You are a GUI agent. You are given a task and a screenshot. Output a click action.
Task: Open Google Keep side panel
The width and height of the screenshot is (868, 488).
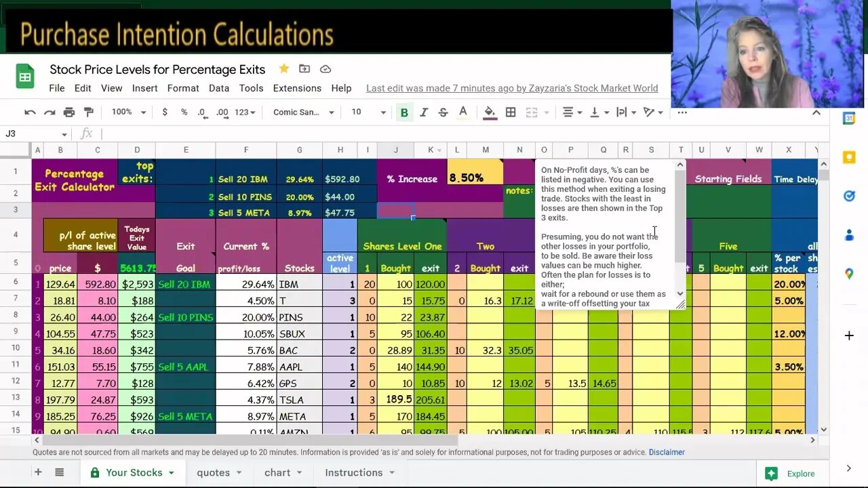[849, 157]
